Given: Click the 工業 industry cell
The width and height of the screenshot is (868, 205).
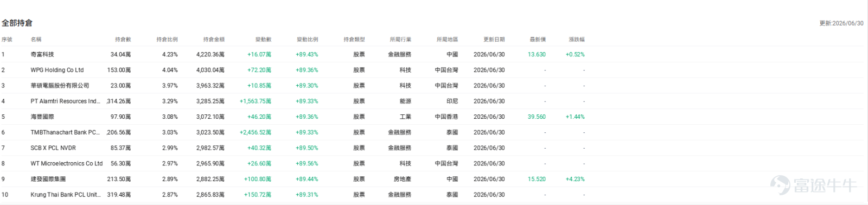Looking at the screenshot, I should pyautogui.click(x=405, y=117).
